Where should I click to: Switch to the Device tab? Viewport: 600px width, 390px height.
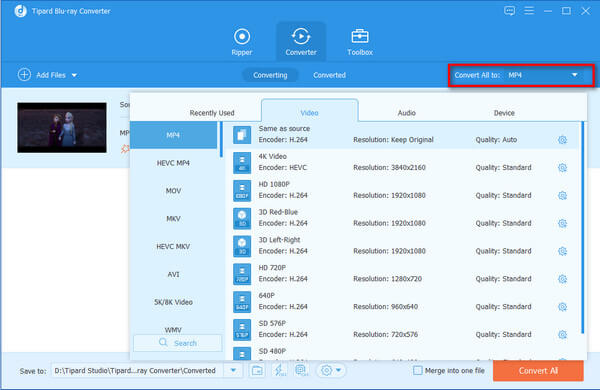pos(504,113)
